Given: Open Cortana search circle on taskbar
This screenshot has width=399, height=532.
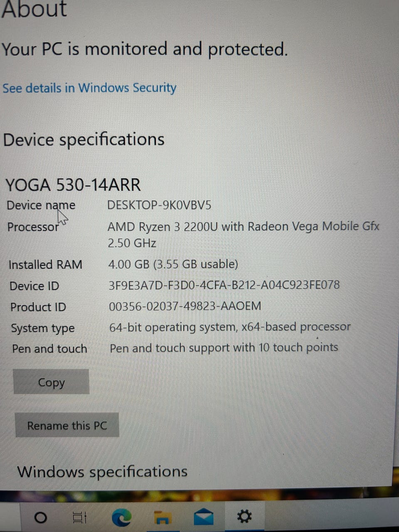Looking at the screenshot, I should pyautogui.click(x=40, y=517).
